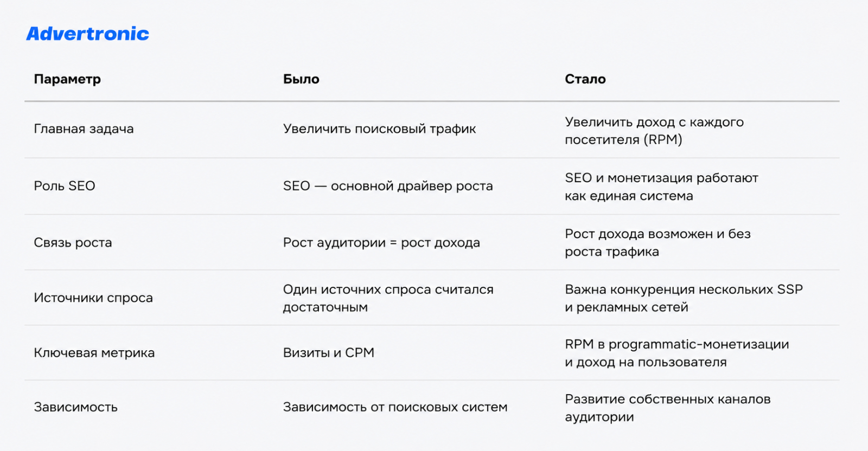Image resolution: width=868 pixels, height=451 pixels.
Task: Click the Стало column header
Action: tap(585, 79)
